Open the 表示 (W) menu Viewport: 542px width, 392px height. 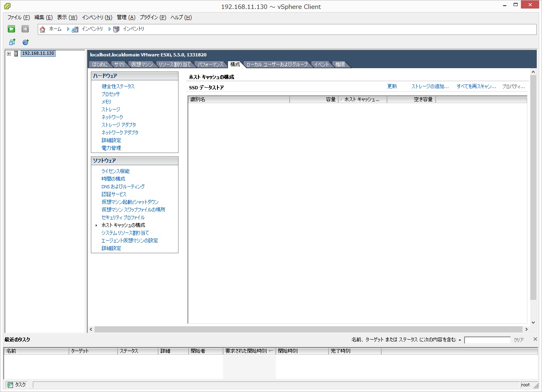coord(67,17)
